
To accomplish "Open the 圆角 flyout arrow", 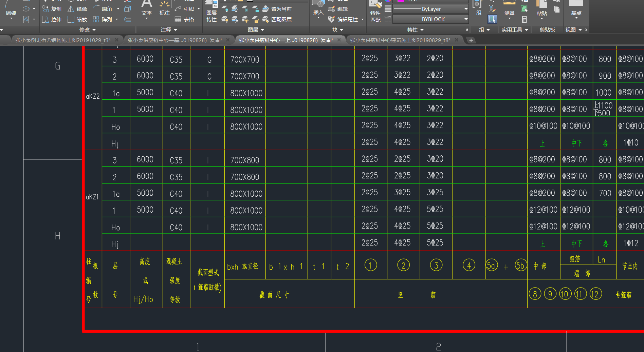I will pos(118,9).
